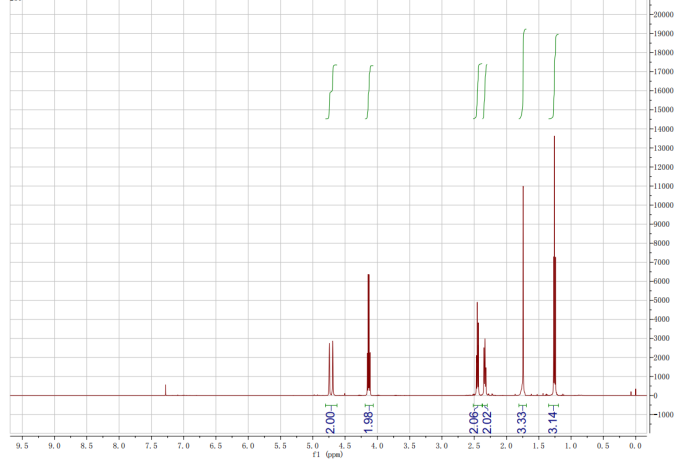The height and width of the screenshot is (465, 691).
Task: Select the green integral curve above 1.25 ppm
Action: [555, 75]
